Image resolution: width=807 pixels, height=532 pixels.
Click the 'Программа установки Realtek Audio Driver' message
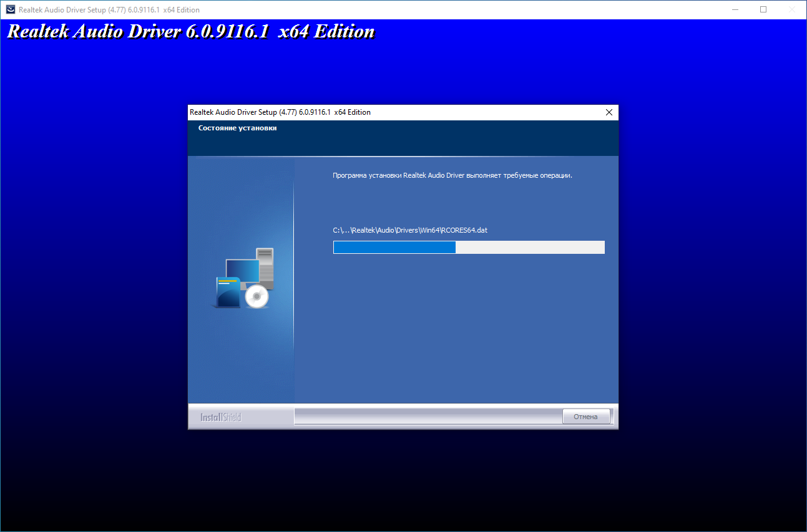452,176
